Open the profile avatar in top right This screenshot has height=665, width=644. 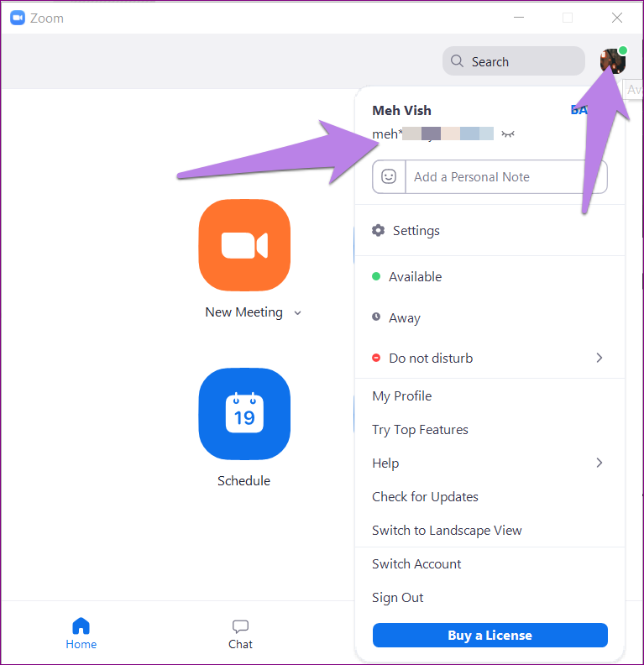(x=612, y=61)
